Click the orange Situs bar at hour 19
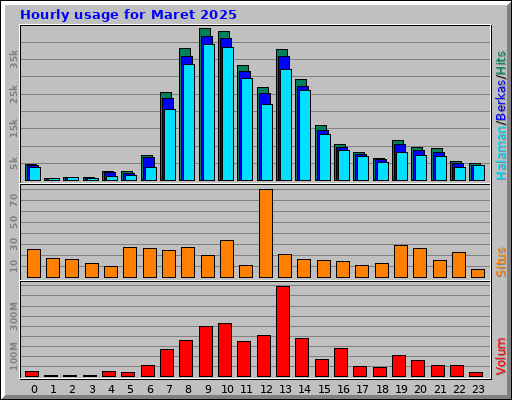Screen dimensions: 512x400 401,261
